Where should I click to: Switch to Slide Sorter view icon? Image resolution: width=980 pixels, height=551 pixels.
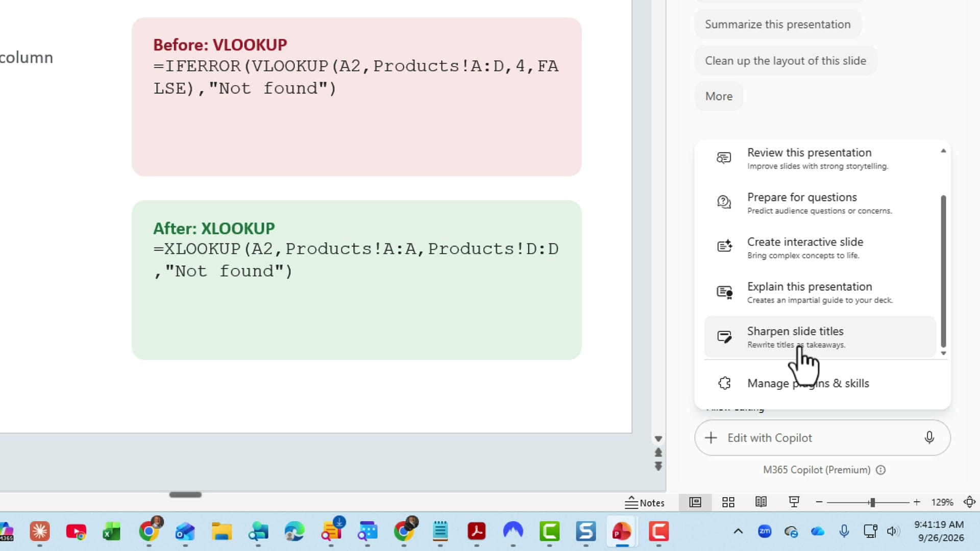[728, 503]
